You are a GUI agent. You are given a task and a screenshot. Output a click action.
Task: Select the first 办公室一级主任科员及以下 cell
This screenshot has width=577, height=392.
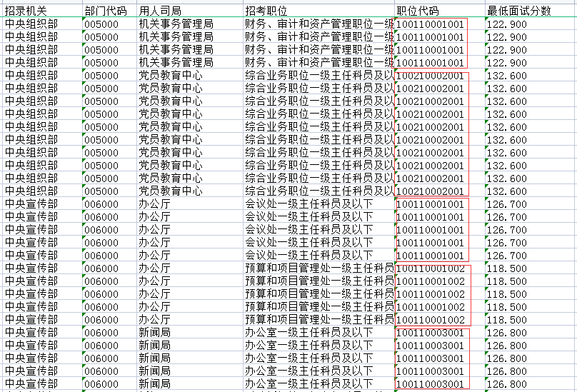click(x=318, y=332)
